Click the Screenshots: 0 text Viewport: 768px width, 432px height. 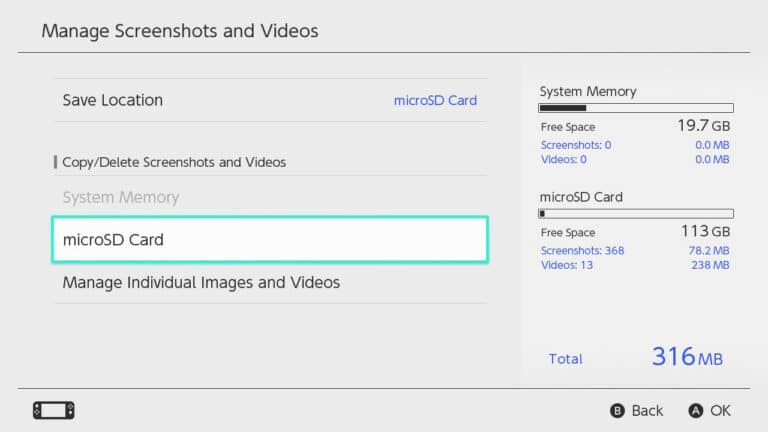pyautogui.click(x=576, y=145)
